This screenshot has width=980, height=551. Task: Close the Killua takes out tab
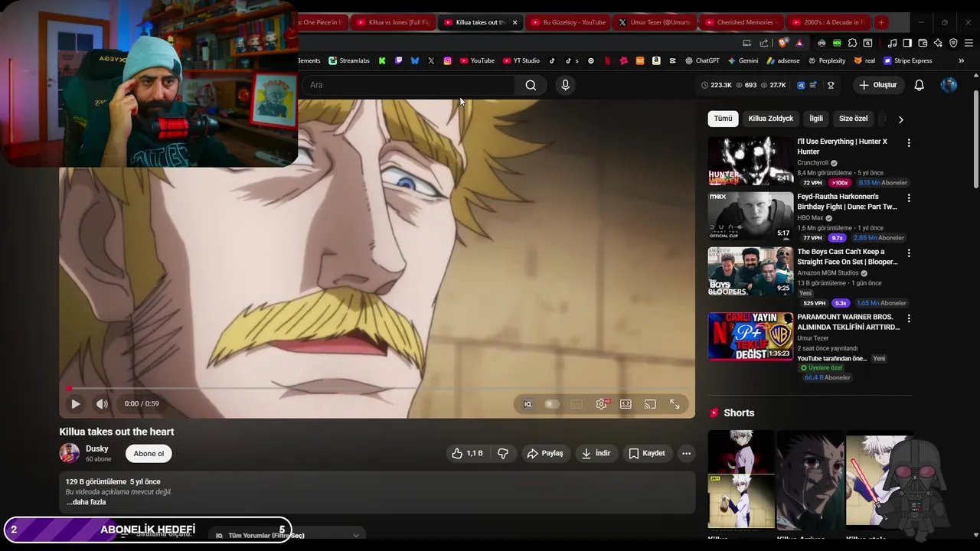point(514,22)
